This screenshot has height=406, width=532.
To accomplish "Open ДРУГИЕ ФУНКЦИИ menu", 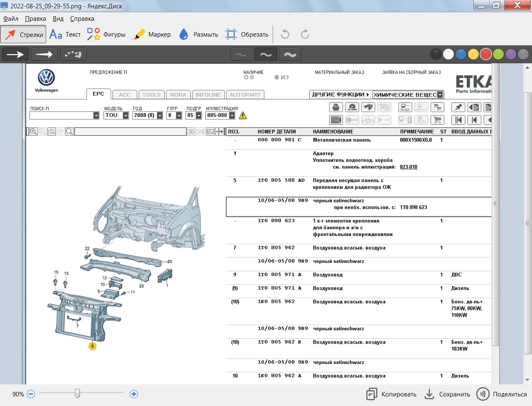I will pos(340,95).
